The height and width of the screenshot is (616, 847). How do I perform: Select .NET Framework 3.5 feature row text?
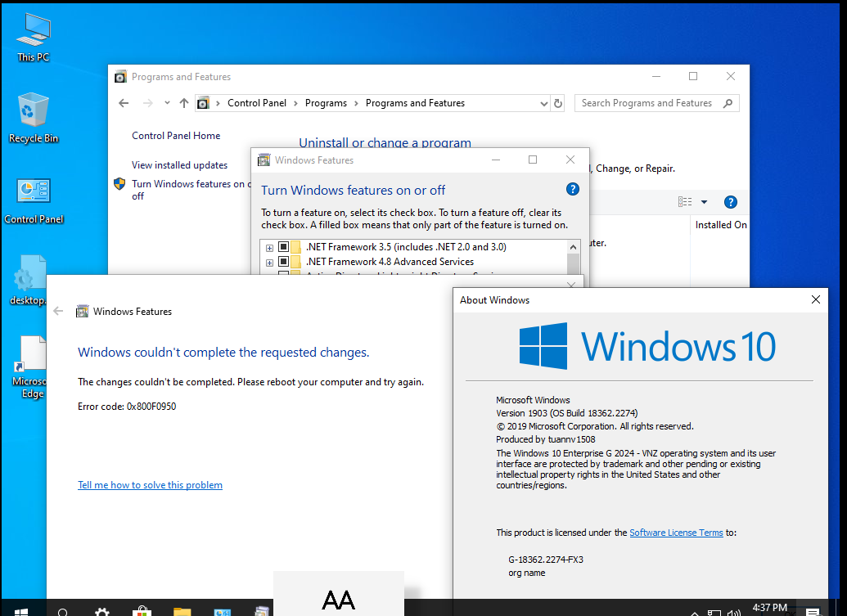(x=406, y=247)
